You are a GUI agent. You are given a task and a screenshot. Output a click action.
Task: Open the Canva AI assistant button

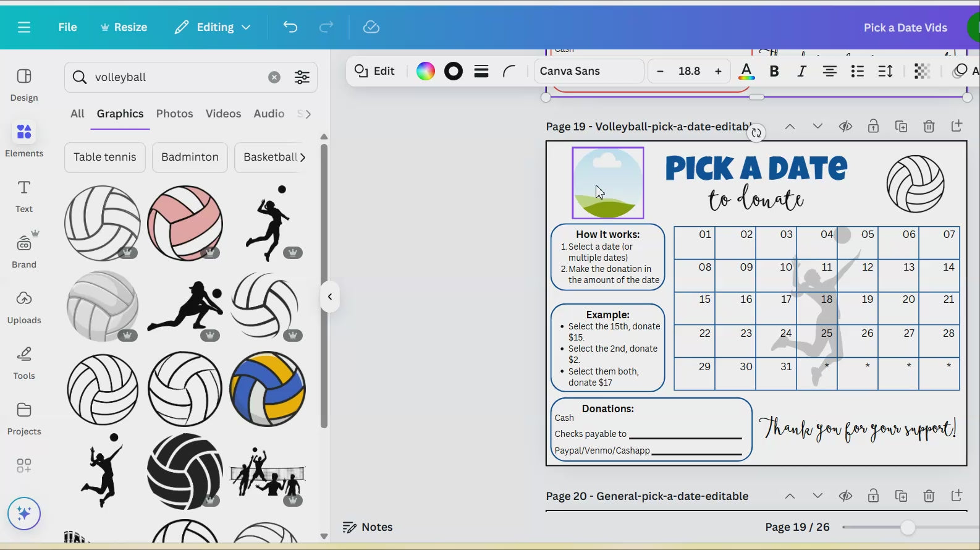(x=24, y=514)
